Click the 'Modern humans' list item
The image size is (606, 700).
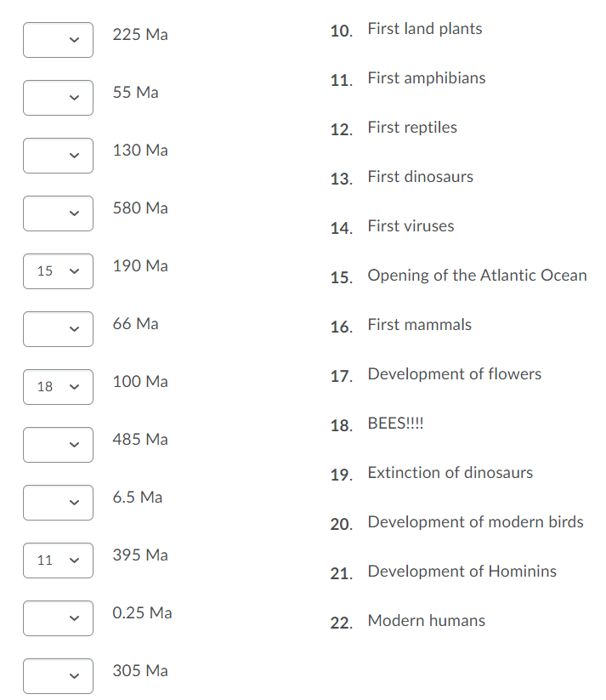coord(426,620)
